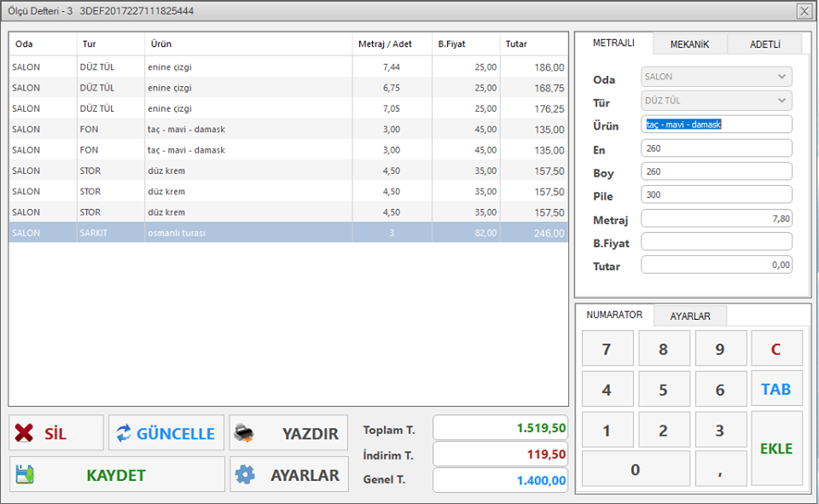Screen dimensions: 819x504
Task: Tap number 7 on the numpad
Action: [x=607, y=349]
